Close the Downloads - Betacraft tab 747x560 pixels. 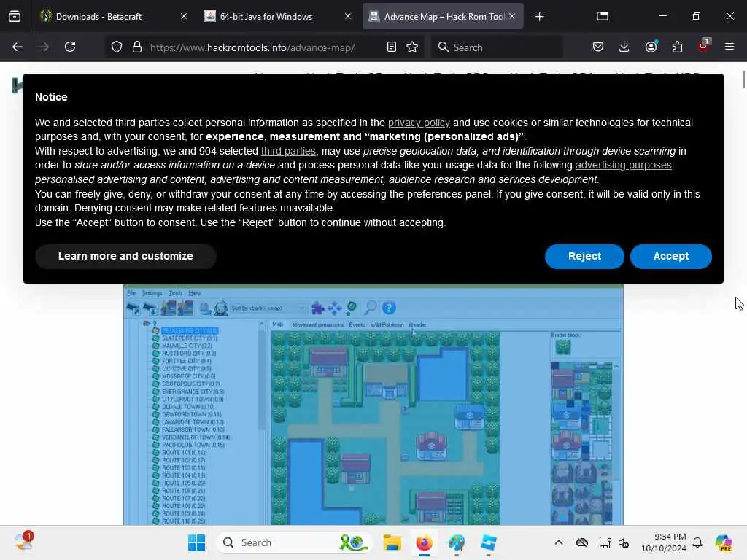[184, 17]
